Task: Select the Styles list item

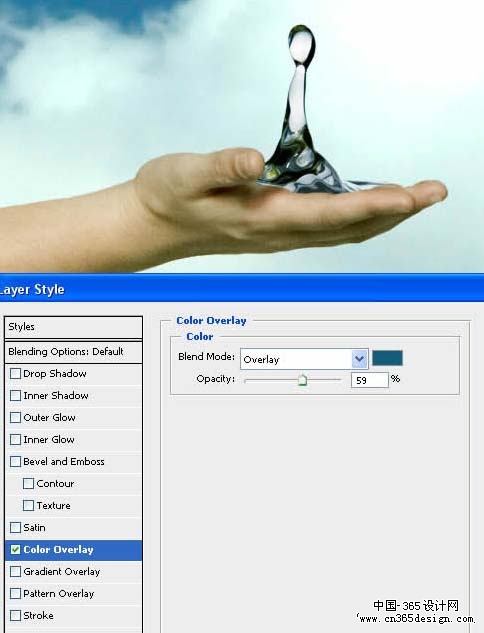Action: 73,327
